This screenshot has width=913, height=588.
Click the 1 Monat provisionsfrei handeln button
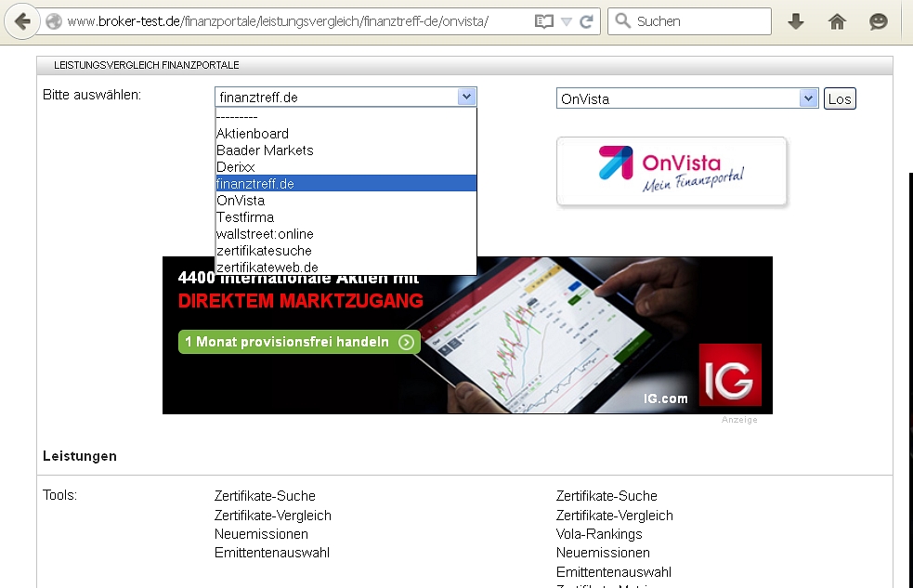[299, 342]
